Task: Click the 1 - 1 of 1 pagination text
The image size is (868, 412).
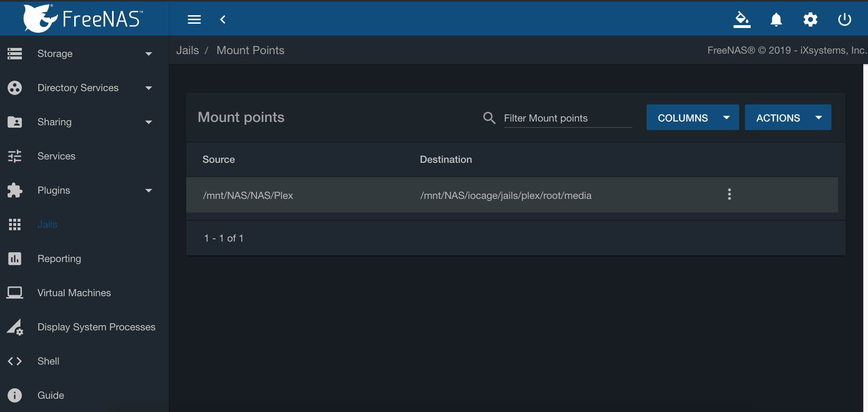Action: coord(224,238)
